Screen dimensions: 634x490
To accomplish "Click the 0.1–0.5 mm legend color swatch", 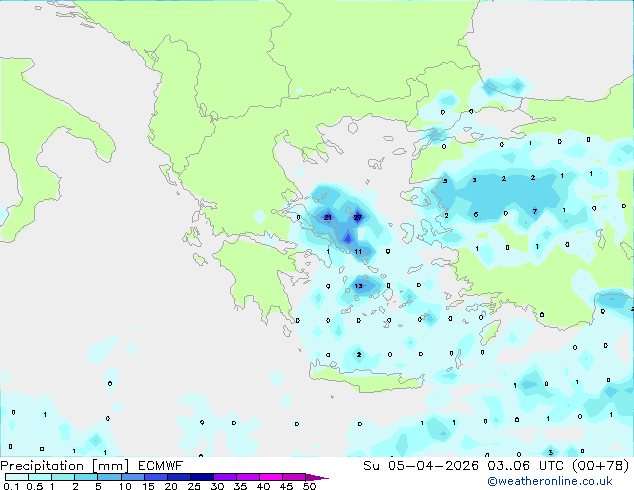I will point(17,477).
